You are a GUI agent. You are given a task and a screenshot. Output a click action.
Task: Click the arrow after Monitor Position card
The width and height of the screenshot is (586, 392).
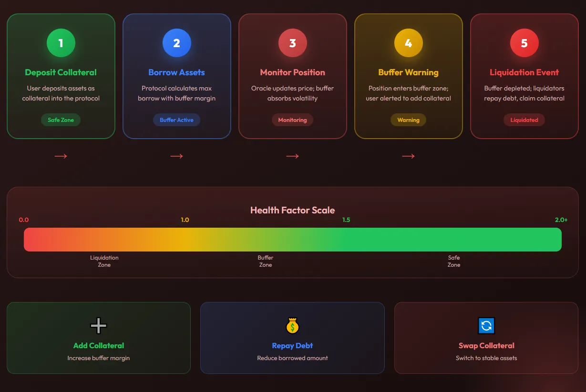[292, 156]
